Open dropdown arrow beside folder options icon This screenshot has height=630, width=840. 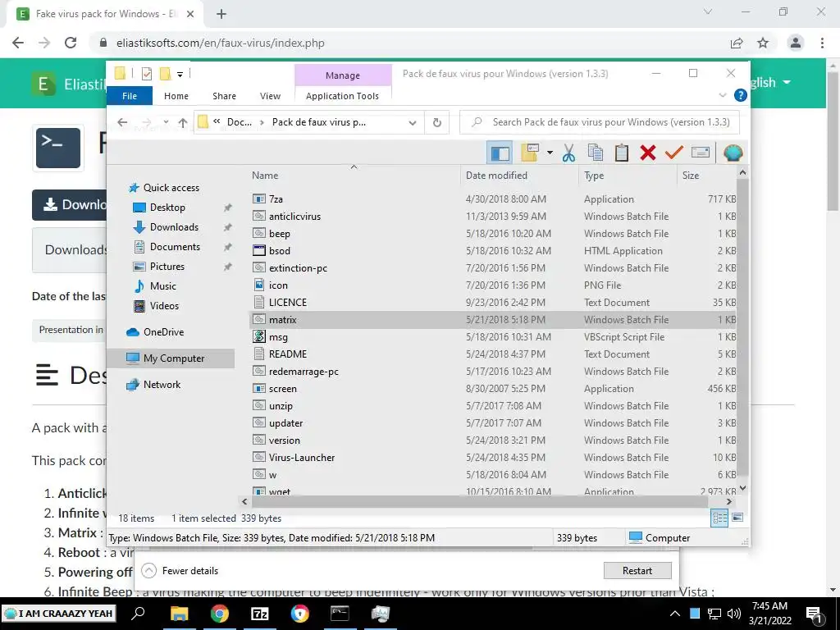(x=550, y=153)
